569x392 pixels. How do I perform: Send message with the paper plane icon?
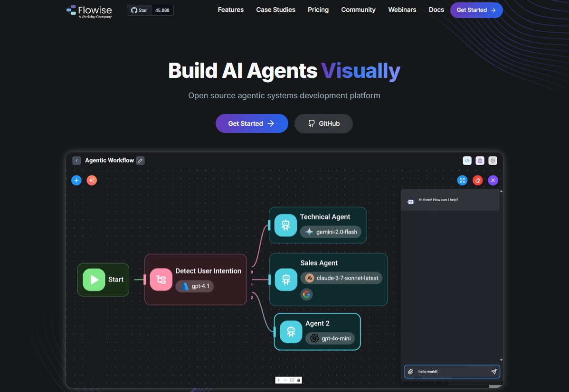[493, 372]
